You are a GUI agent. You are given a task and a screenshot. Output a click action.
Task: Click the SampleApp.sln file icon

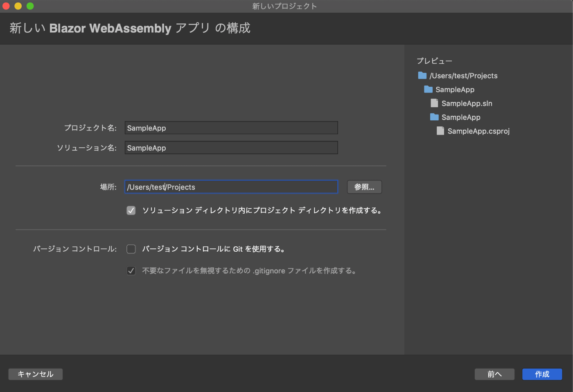click(434, 103)
